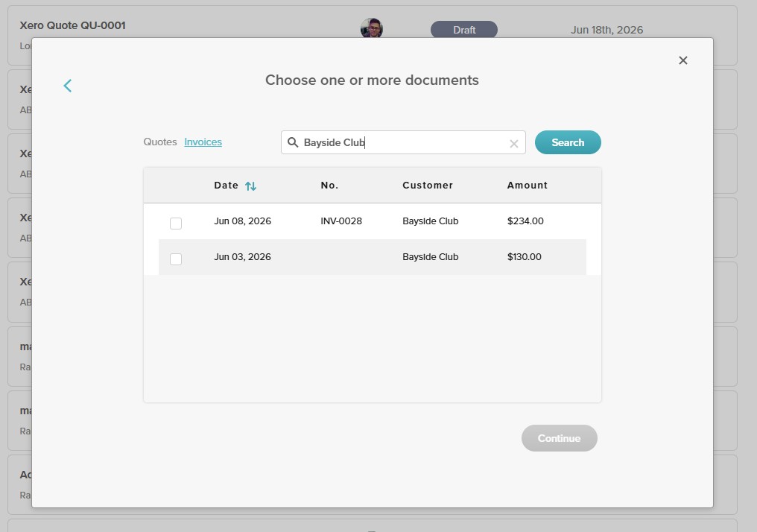Click the Date column header

pos(226,186)
